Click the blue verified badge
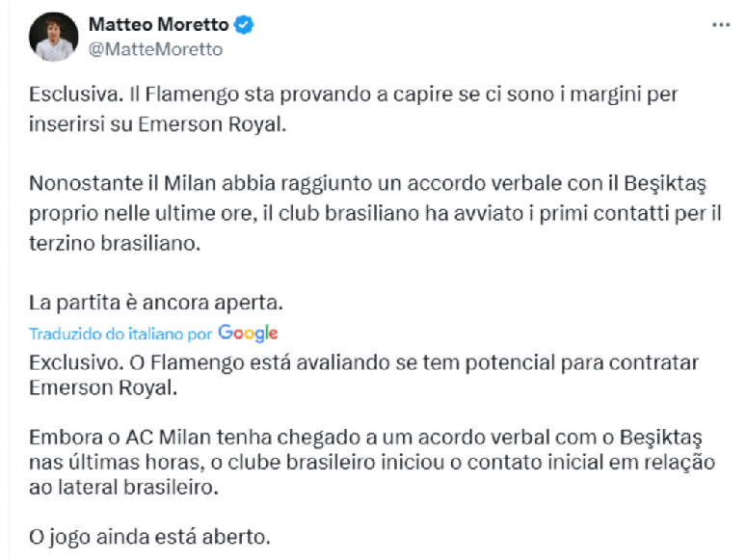This screenshot has width=746, height=560. (245, 25)
